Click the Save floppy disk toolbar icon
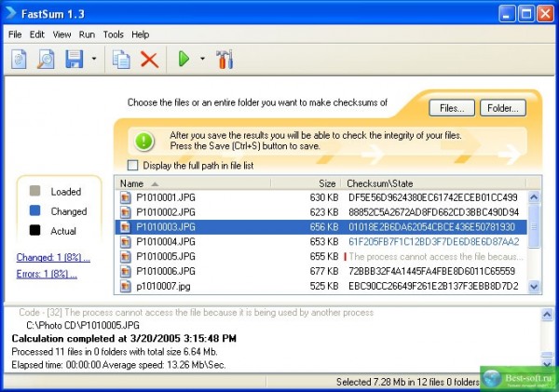 click(x=75, y=59)
